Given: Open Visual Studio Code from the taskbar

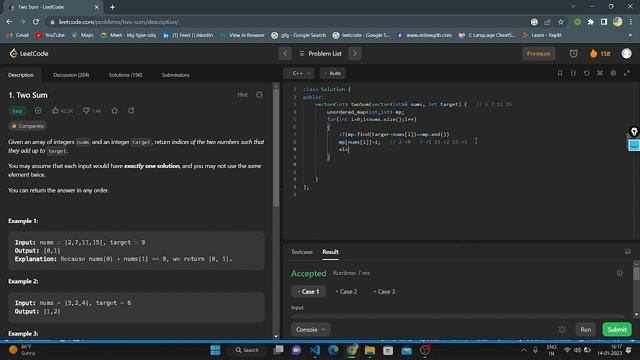Looking at the screenshot, I should pos(315,350).
